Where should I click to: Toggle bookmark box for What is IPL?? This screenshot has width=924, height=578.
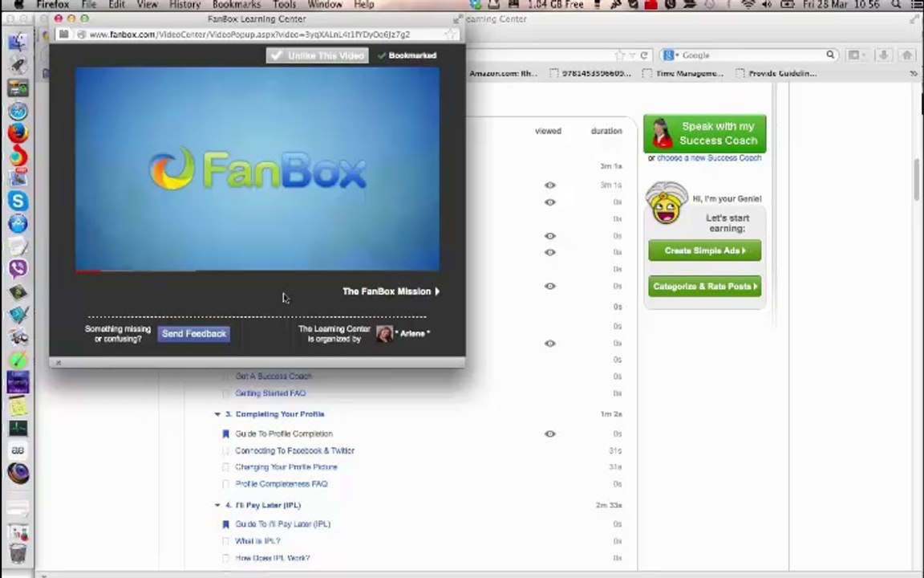coord(225,541)
